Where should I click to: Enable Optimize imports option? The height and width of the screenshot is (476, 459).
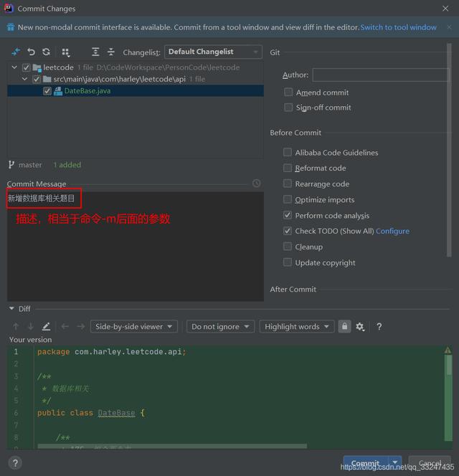pos(288,199)
